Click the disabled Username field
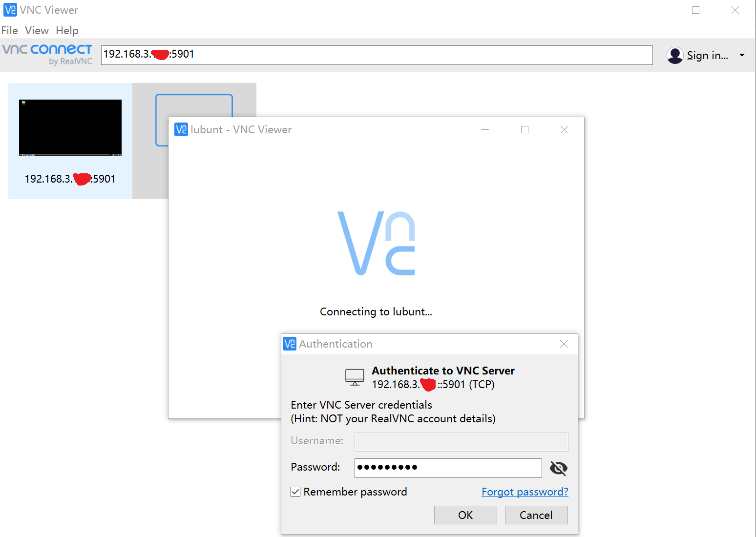This screenshot has height=537, width=756. coord(462,441)
